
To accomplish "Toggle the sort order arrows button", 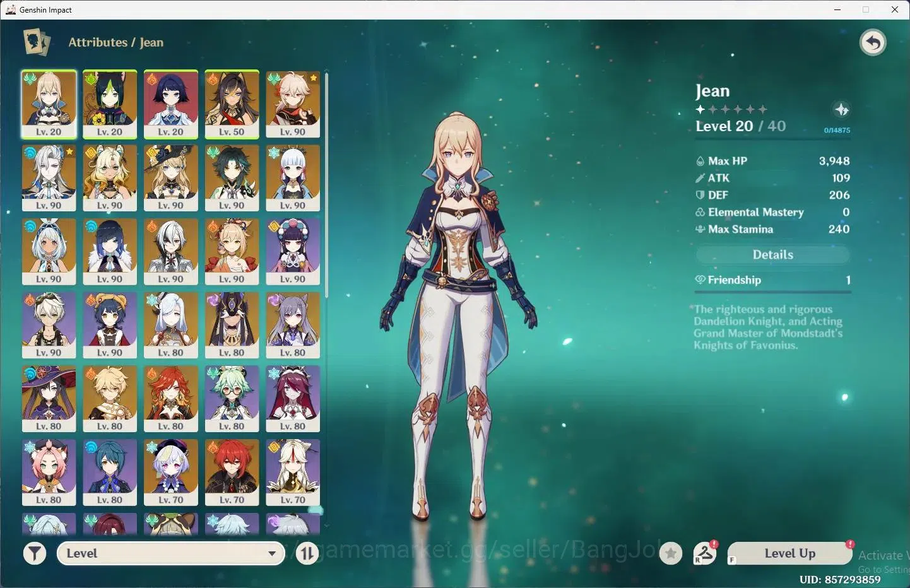I will coord(307,554).
